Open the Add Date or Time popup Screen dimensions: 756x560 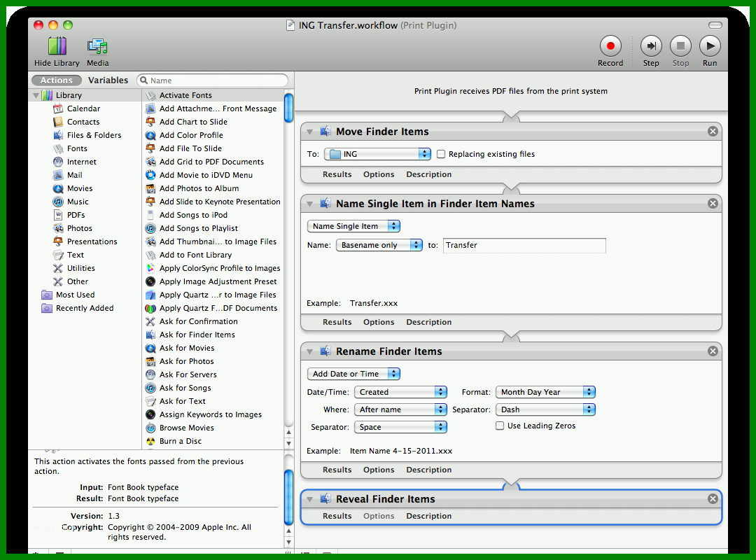[354, 374]
